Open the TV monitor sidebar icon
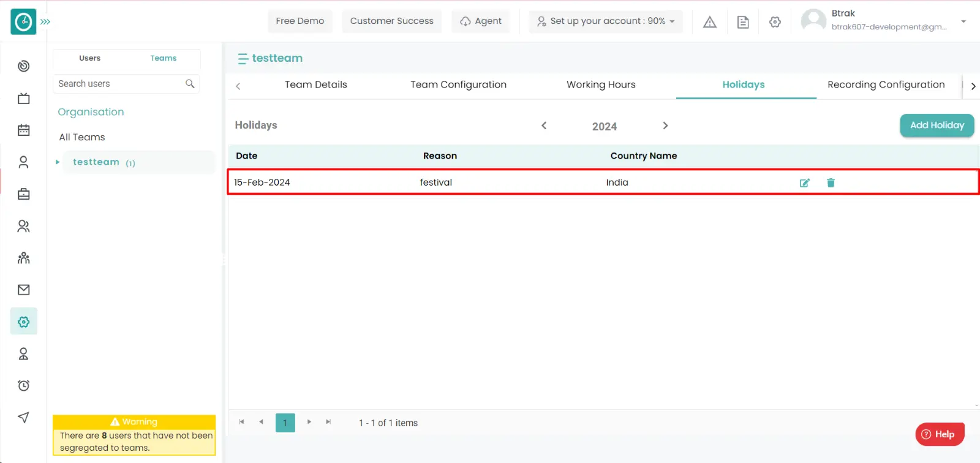 (24, 98)
